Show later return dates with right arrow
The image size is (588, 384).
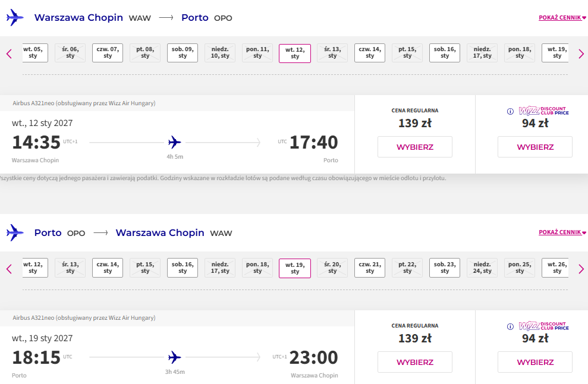pyautogui.click(x=581, y=269)
